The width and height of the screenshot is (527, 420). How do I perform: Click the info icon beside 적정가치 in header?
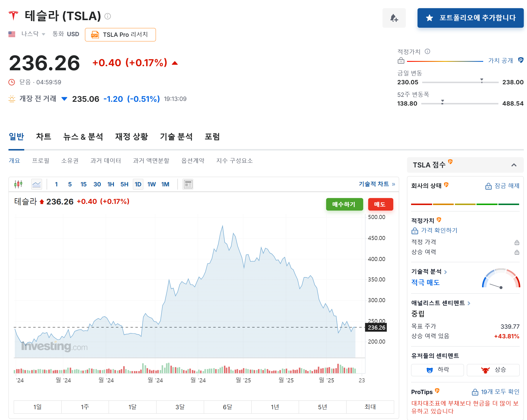[427, 52]
